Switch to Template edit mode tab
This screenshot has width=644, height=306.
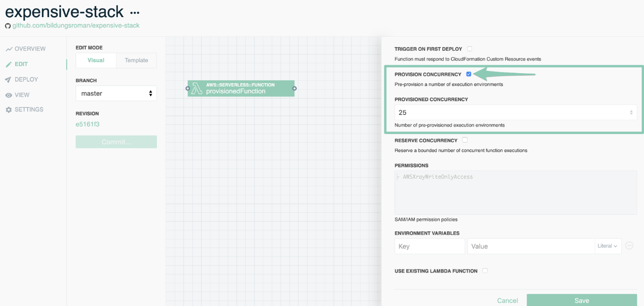(136, 60)
